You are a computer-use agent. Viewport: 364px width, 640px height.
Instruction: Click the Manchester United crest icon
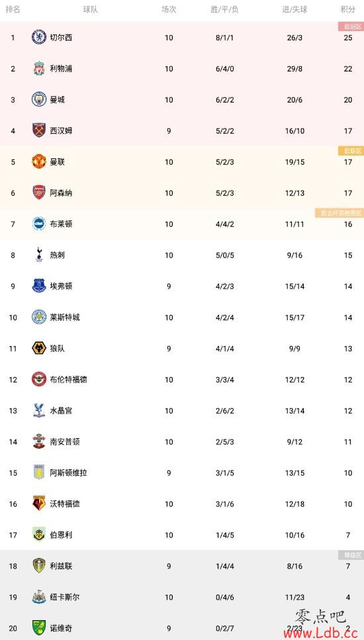coord(39,161)
